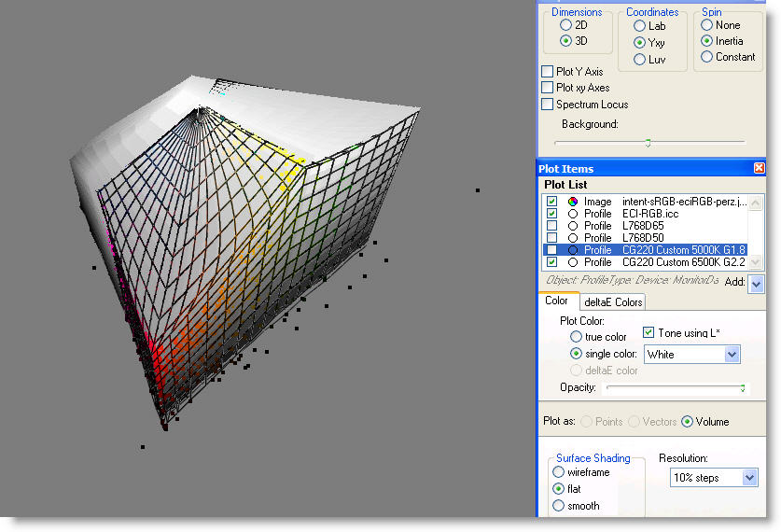Open the Add dropdown in Plot List

point(756,284)
